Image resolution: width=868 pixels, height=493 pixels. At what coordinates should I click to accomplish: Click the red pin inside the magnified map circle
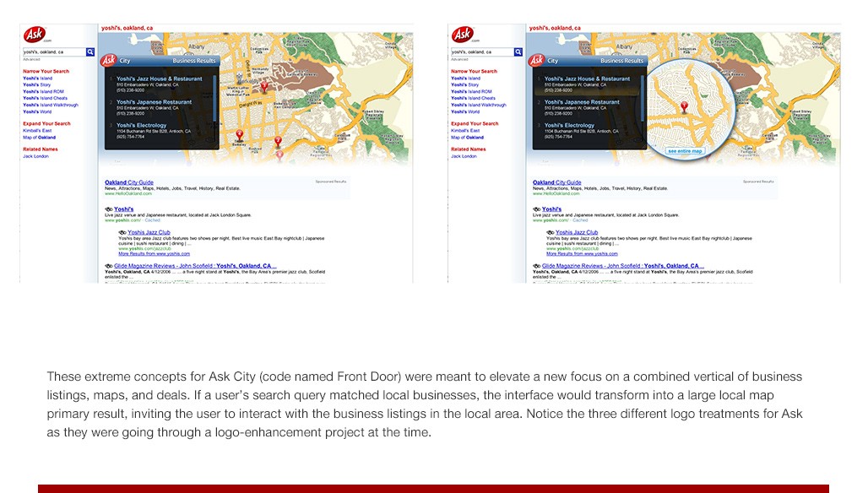(684, 107)
